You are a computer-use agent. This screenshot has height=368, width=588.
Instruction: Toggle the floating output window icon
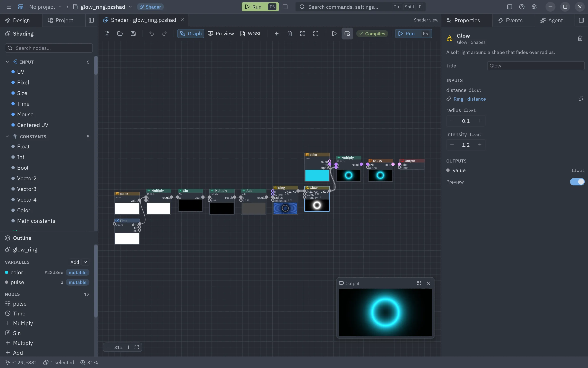347,34
